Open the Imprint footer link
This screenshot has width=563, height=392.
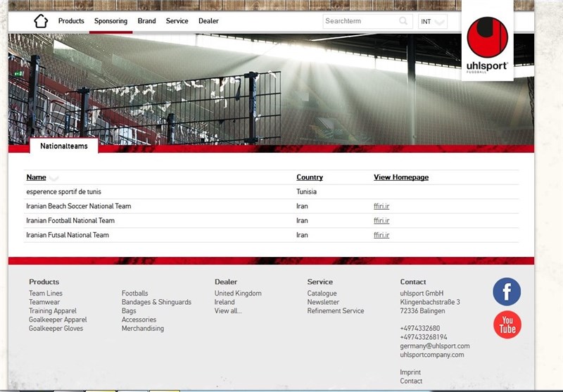click(x=410, y=372)
